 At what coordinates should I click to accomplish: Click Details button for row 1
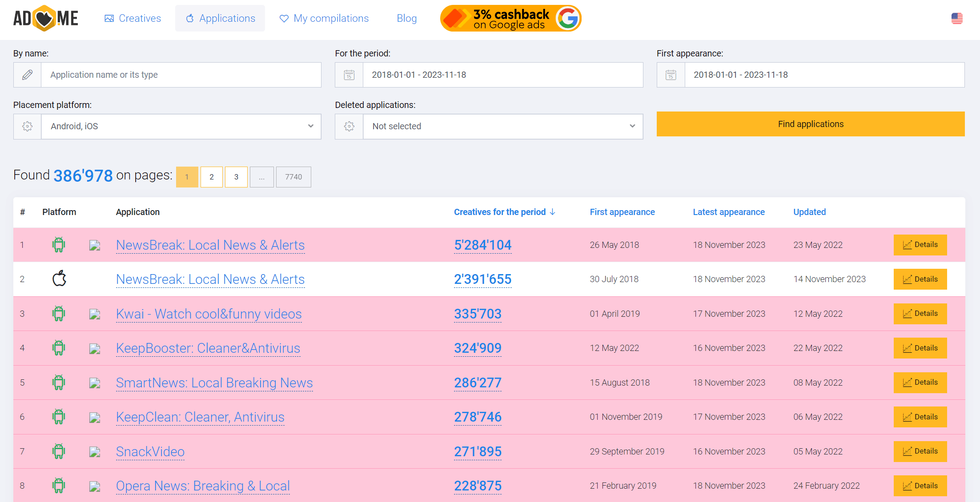tap(920, 245)
